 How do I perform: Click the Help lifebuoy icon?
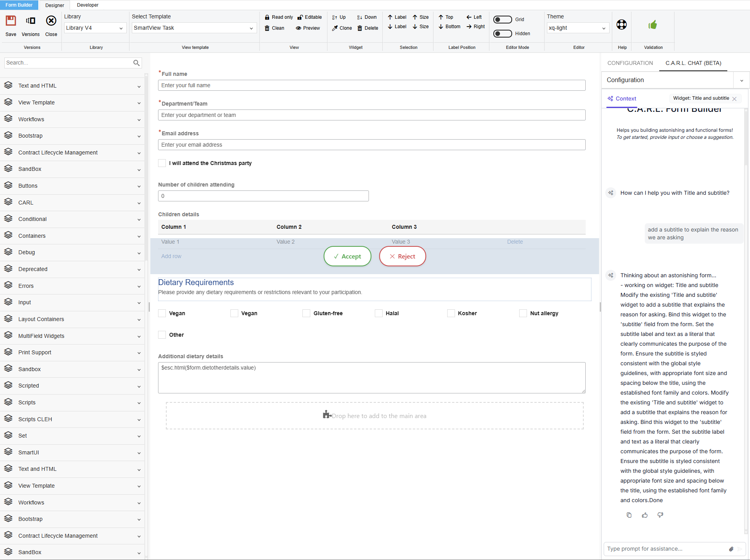coord(621,25)
